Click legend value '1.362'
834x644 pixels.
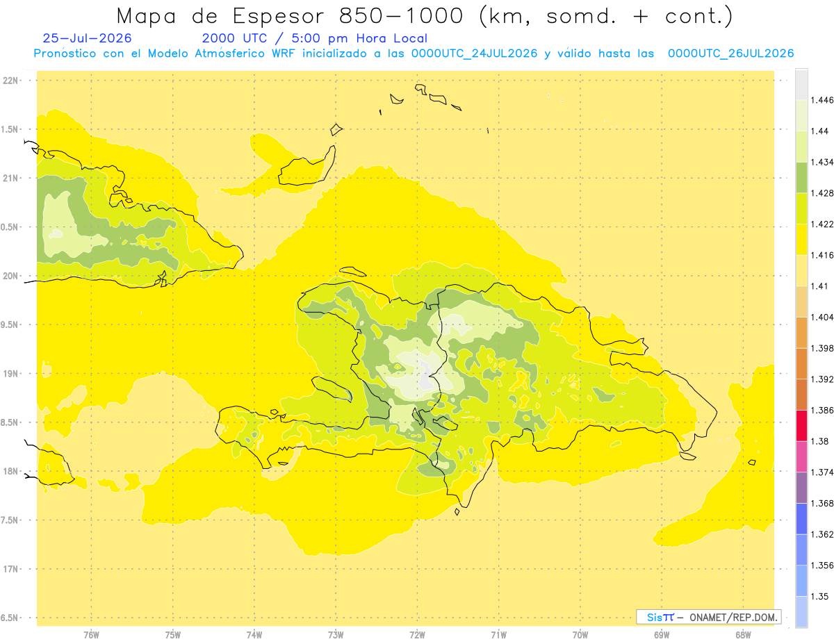click(824, 534)
